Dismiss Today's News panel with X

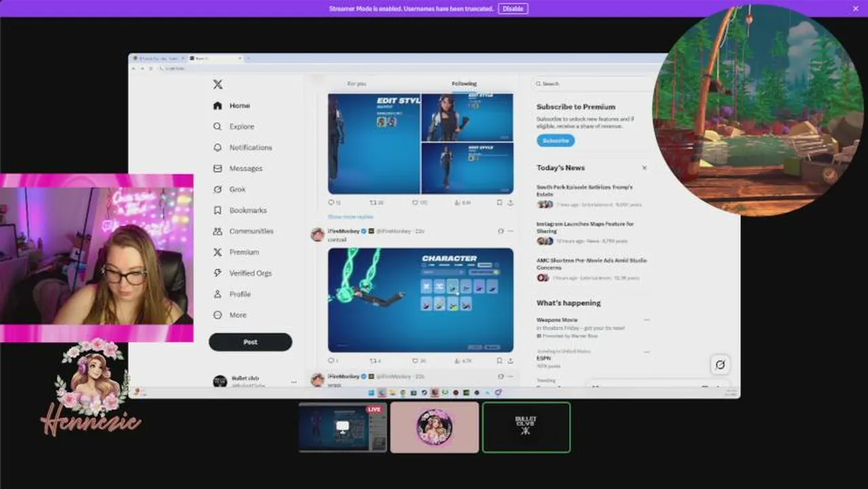pos(645,168)
